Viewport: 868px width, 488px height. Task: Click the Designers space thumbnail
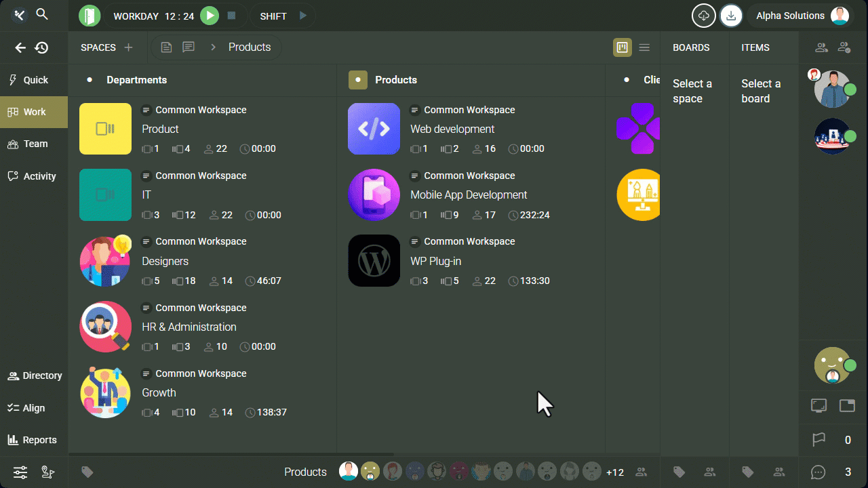(x=105, y=261)
